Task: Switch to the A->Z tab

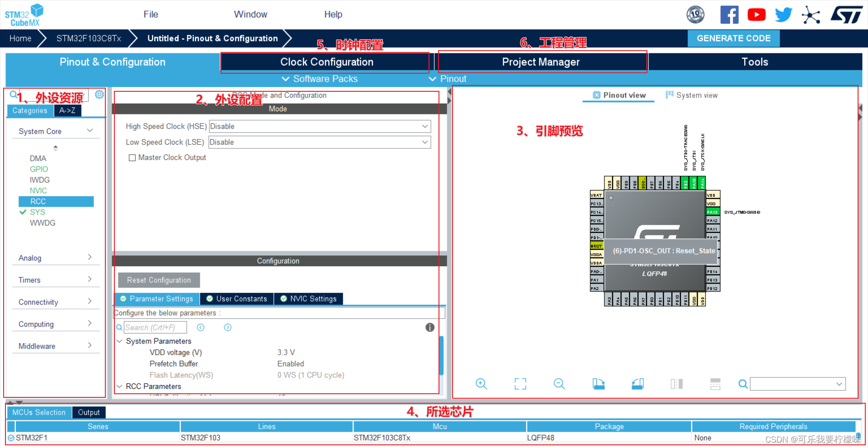Action: pos(67,110)
